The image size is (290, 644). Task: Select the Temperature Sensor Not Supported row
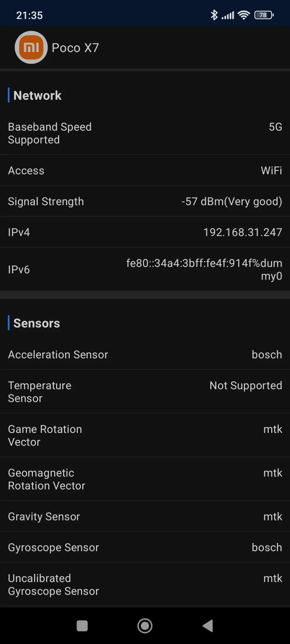pyautogui.click(x=145, y=392)
